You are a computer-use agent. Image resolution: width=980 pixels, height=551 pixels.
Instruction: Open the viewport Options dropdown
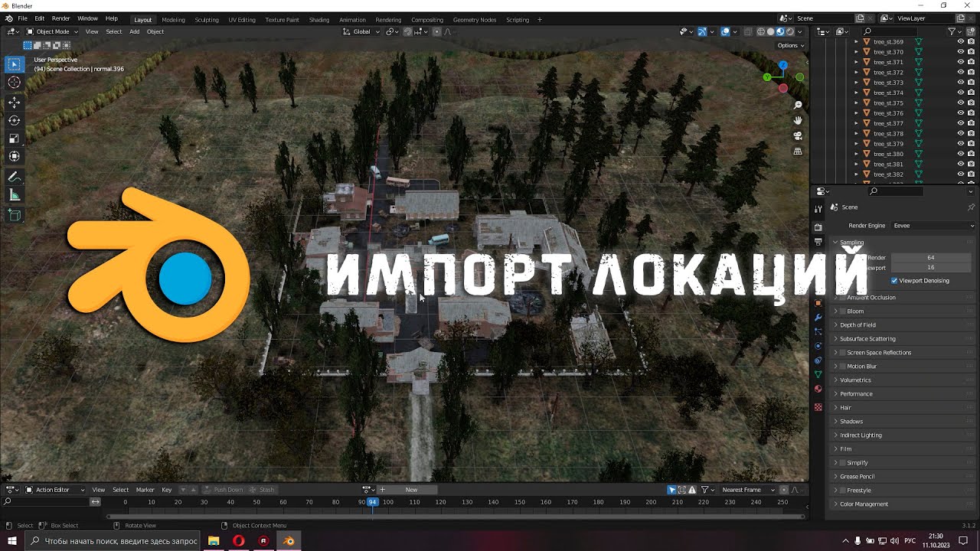[791, 45]
